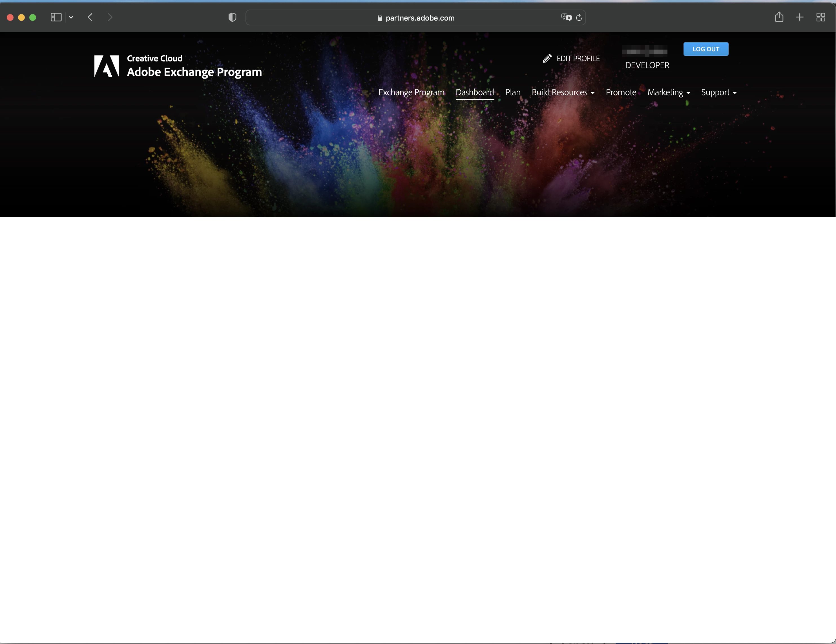This screenshot has width=836, height=644.
Task: Click Edit Profile with pencil icon
Action: pyautogui.click(x=571, y=59)
